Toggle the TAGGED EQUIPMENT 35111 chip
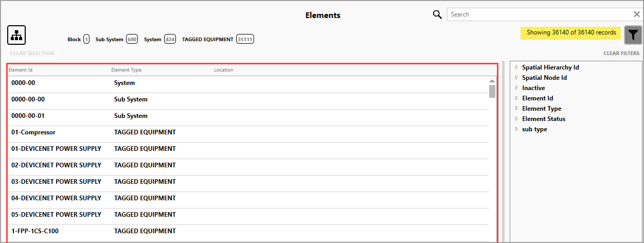 click(x=218, y=39)
